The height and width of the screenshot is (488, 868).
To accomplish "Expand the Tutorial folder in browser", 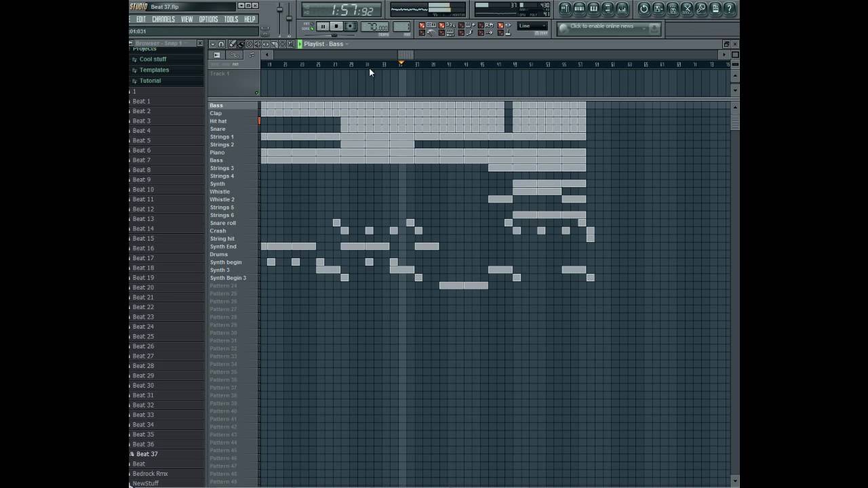I will coord(150,81).
